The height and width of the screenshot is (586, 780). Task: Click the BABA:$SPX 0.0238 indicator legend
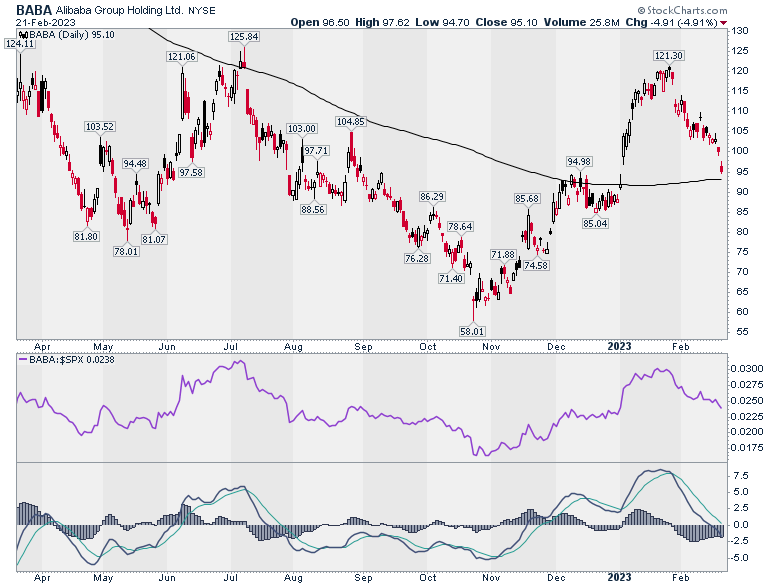[71, 359]
